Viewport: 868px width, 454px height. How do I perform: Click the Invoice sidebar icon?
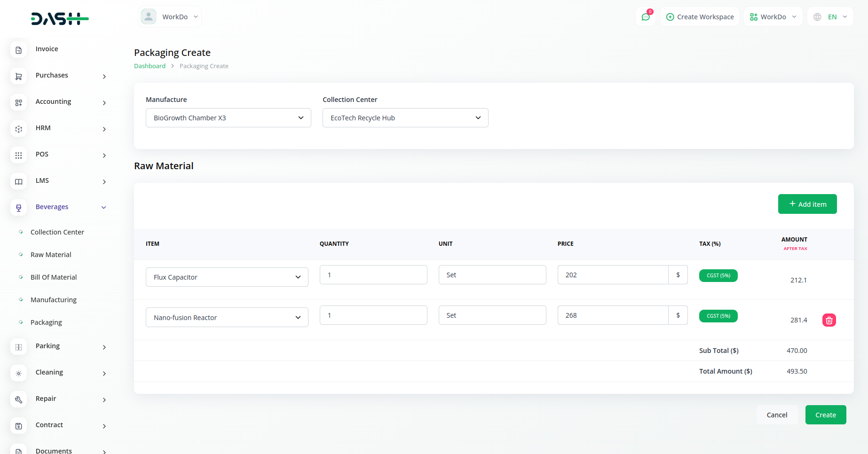coord(19,50)
